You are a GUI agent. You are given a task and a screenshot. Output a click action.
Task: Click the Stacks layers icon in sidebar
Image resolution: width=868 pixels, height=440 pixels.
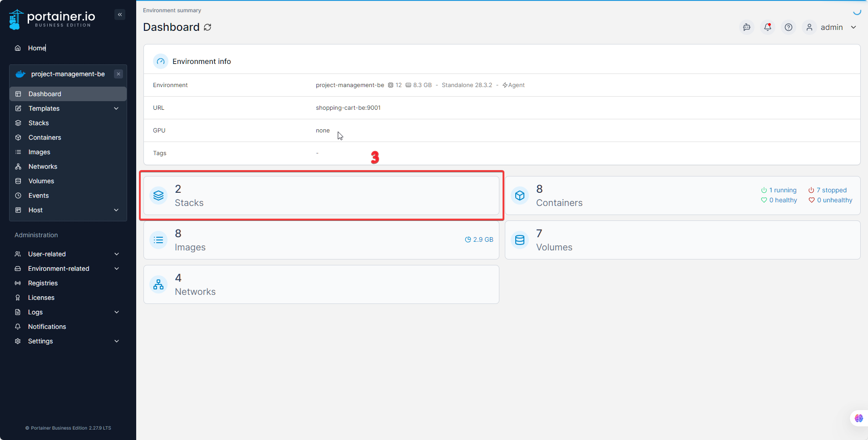click(18, 123)
